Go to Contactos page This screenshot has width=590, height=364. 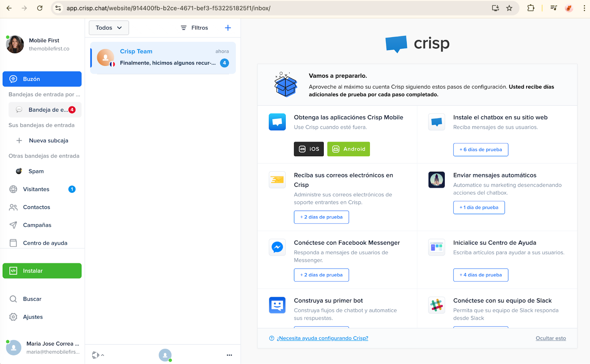(42, 207)
